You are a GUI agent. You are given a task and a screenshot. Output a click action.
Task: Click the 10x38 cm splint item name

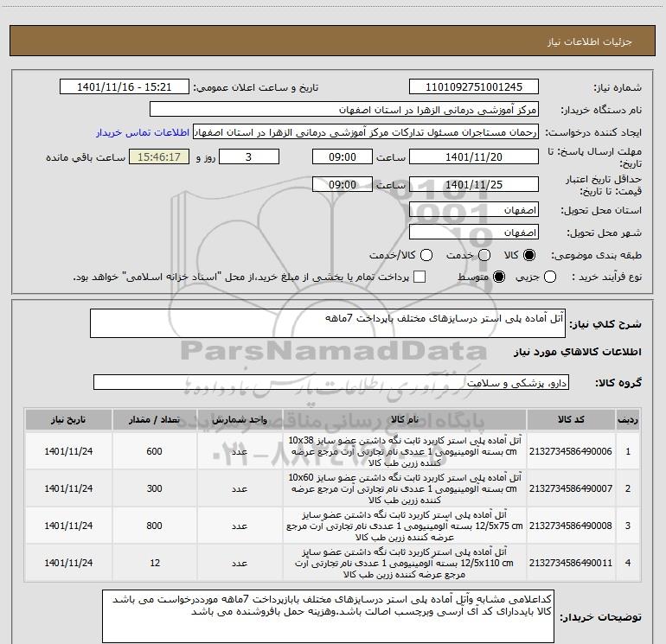tap(405, 451)
